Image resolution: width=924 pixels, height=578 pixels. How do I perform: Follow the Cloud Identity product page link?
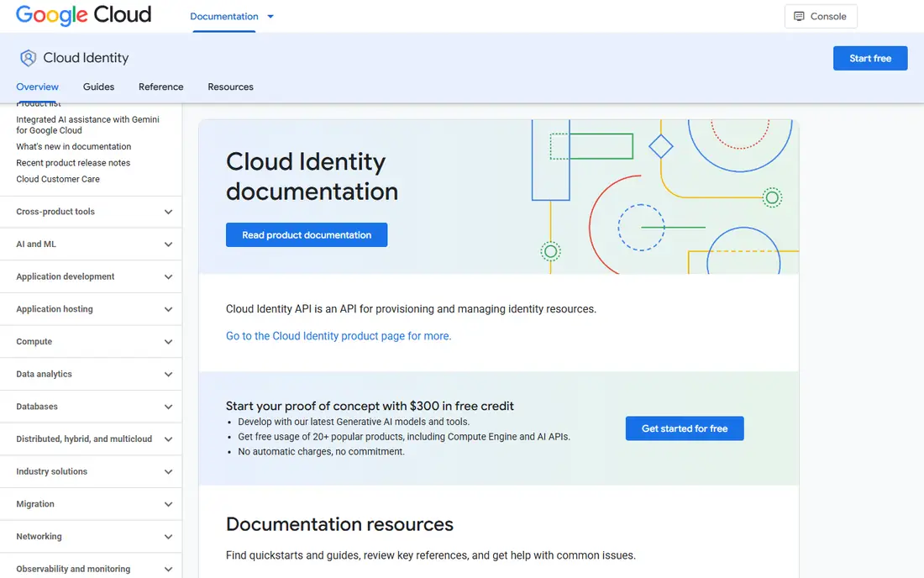(x=339, y=336)
